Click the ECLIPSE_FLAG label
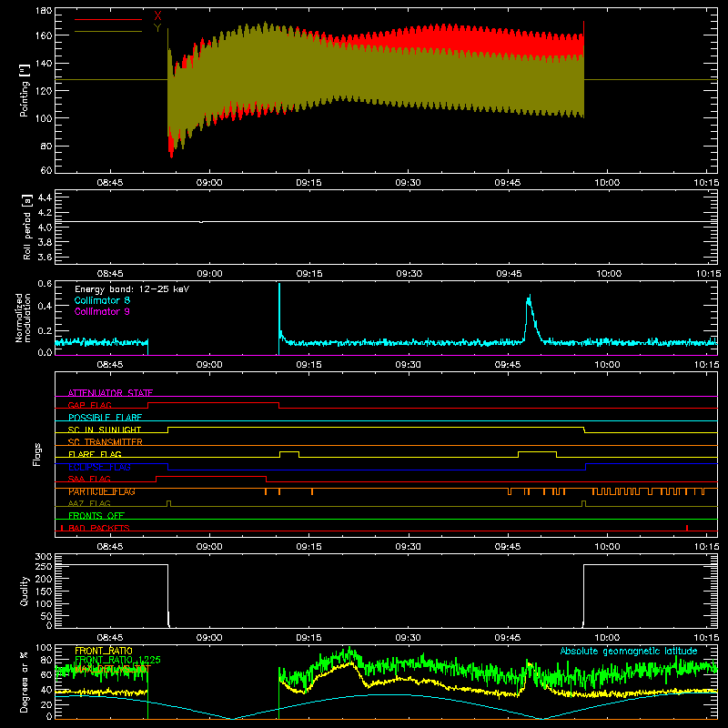 pyautogui.click(x=99, y=467)
